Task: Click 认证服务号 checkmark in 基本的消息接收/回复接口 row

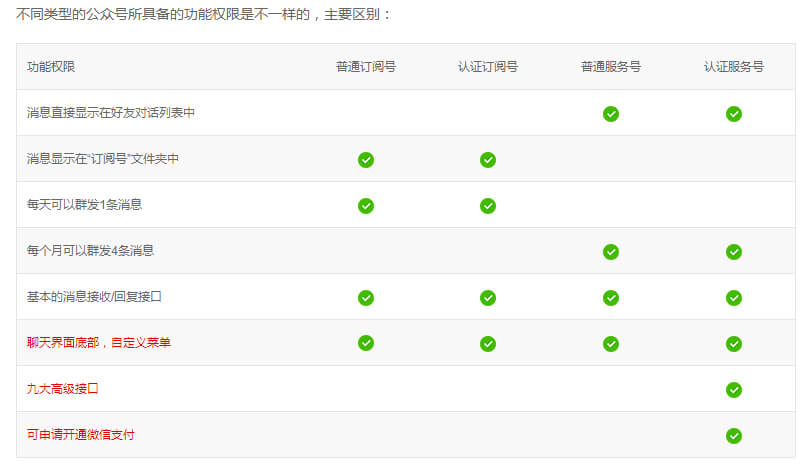Action: pos(734,298)
